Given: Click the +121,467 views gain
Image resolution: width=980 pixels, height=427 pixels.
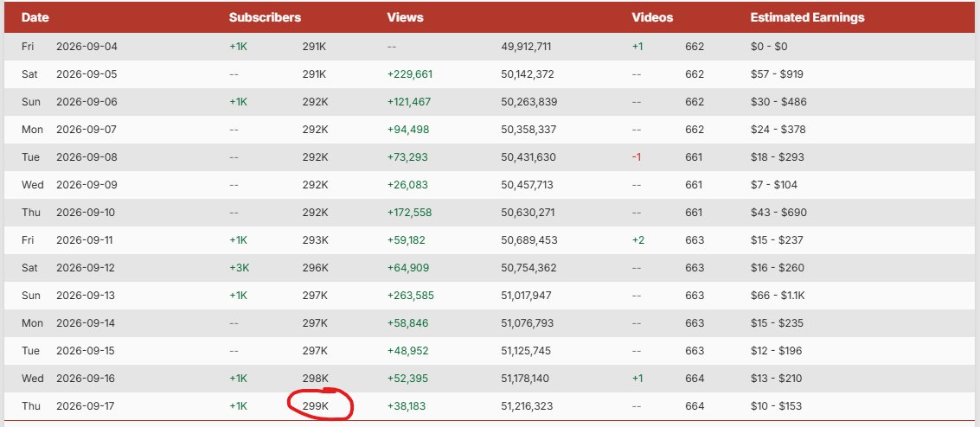Looking at the screenshot, I should click(409, 102).
